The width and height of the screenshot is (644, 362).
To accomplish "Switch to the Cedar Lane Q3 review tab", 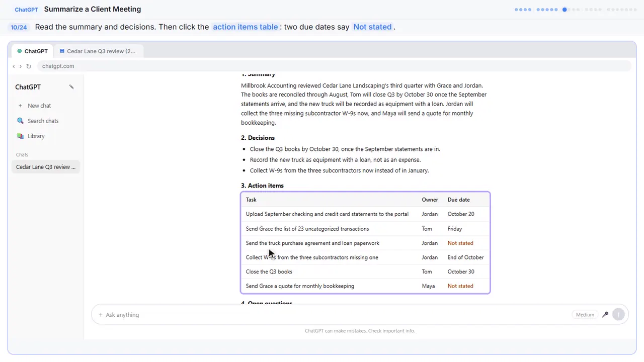I will [98, 51].
